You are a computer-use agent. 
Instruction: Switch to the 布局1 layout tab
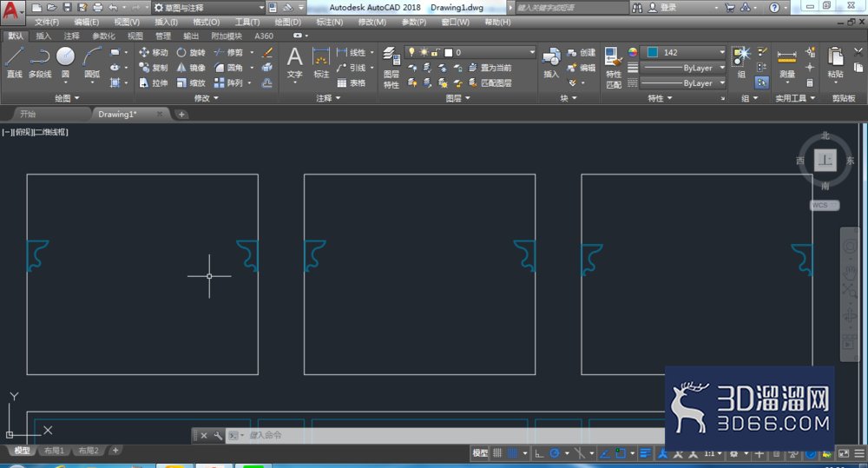(54, 451)
